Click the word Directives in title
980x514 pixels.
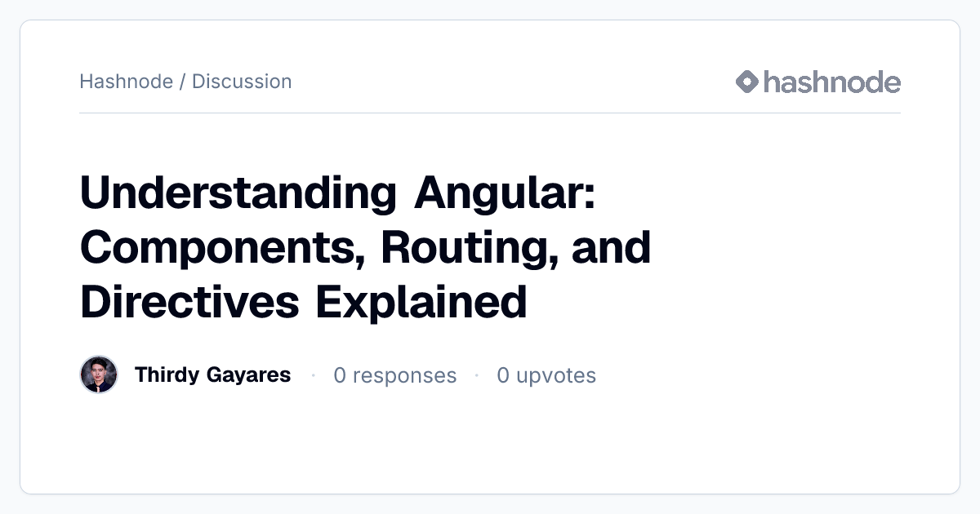[190, 301]
